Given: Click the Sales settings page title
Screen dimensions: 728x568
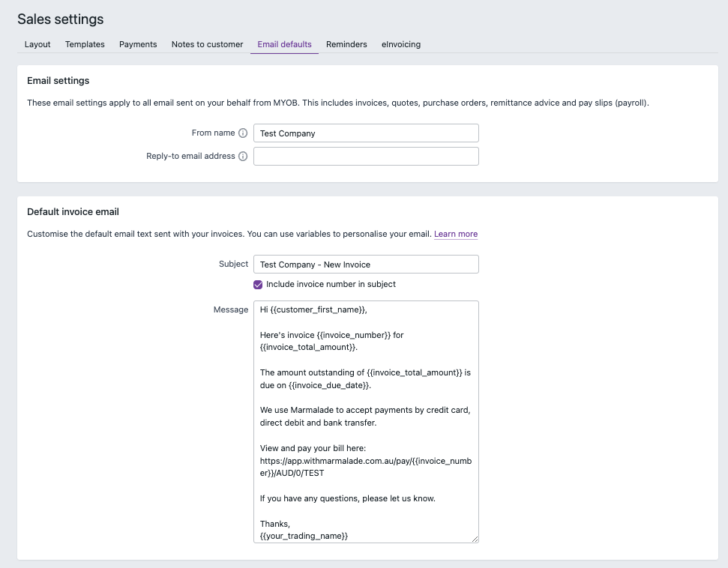Looking at the screenshot, I should 60,19.
